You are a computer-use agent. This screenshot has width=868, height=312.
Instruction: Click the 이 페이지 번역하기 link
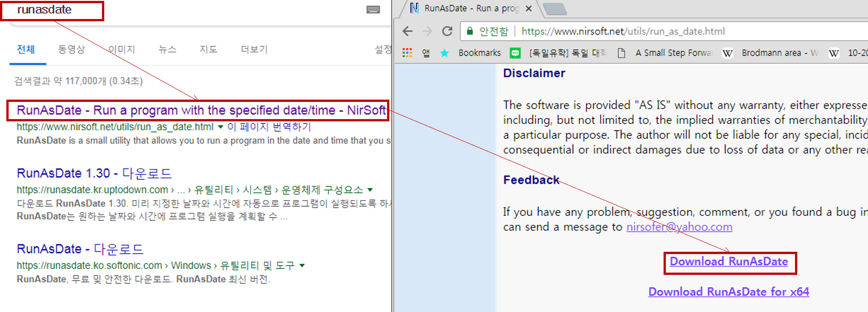click(x=269, y=127)
